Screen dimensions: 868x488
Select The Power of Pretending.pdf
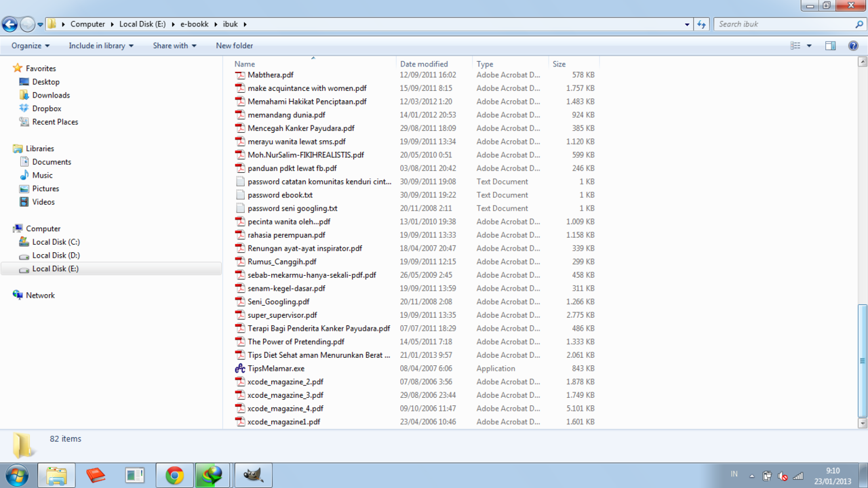pos(296,342)
